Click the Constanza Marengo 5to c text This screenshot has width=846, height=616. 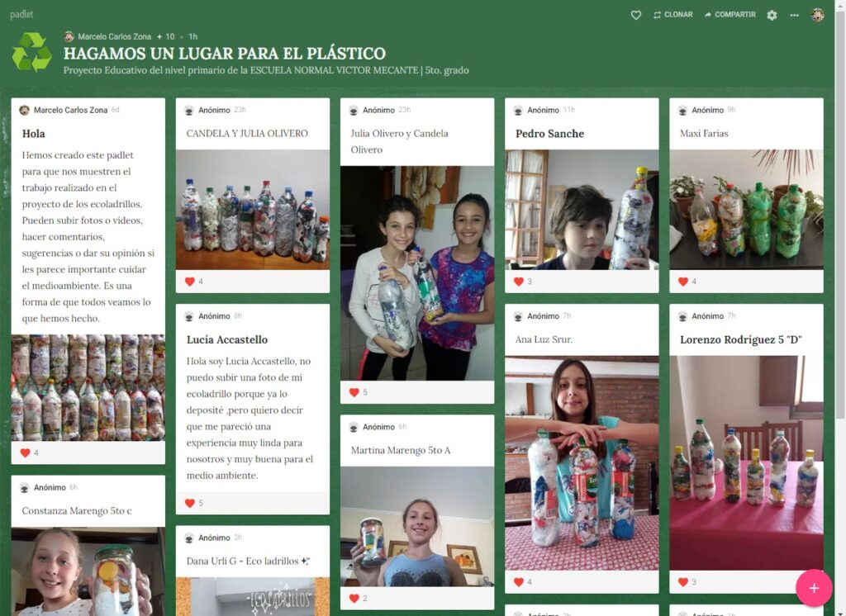point(77,511)
